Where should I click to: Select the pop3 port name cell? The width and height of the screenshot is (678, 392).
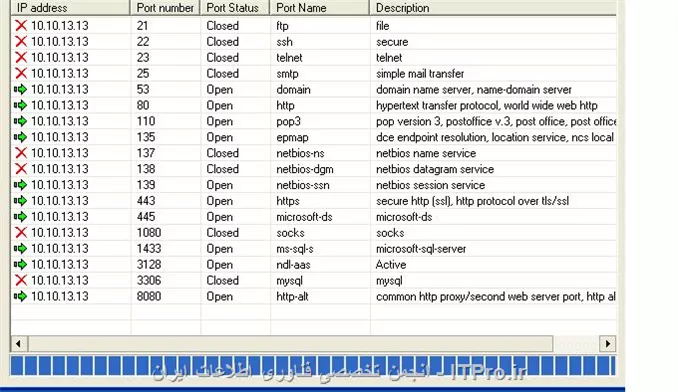click(x=288, y=121)
